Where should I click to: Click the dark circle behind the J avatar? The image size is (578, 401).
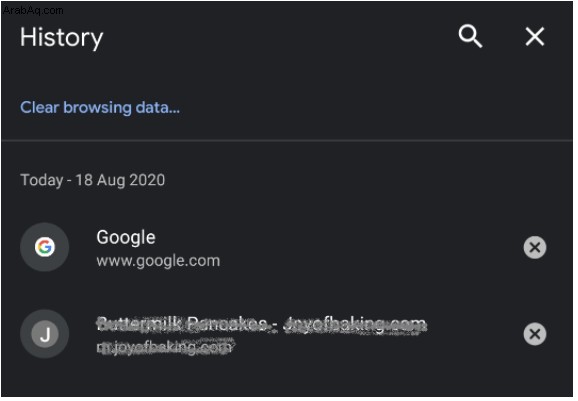[x=45, y=334]
